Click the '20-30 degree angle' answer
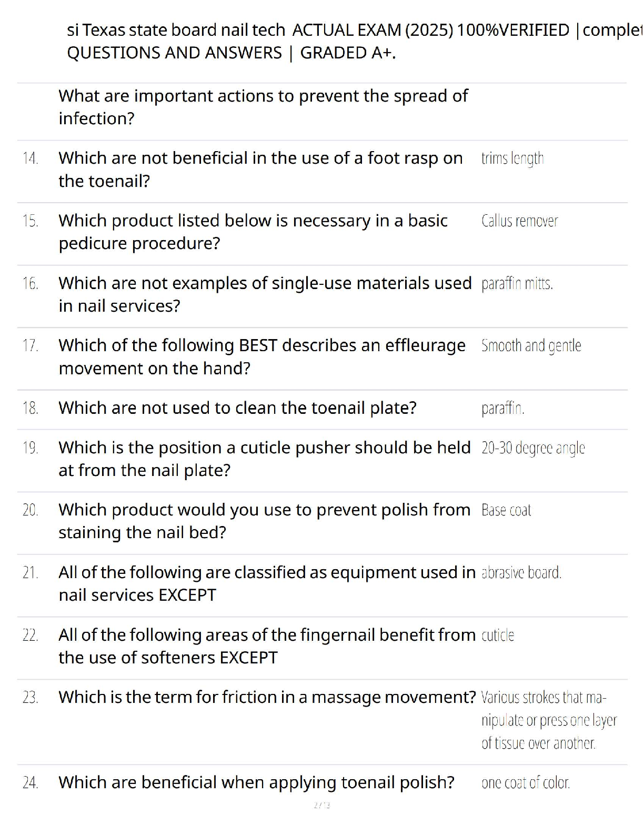 (533, 448)
